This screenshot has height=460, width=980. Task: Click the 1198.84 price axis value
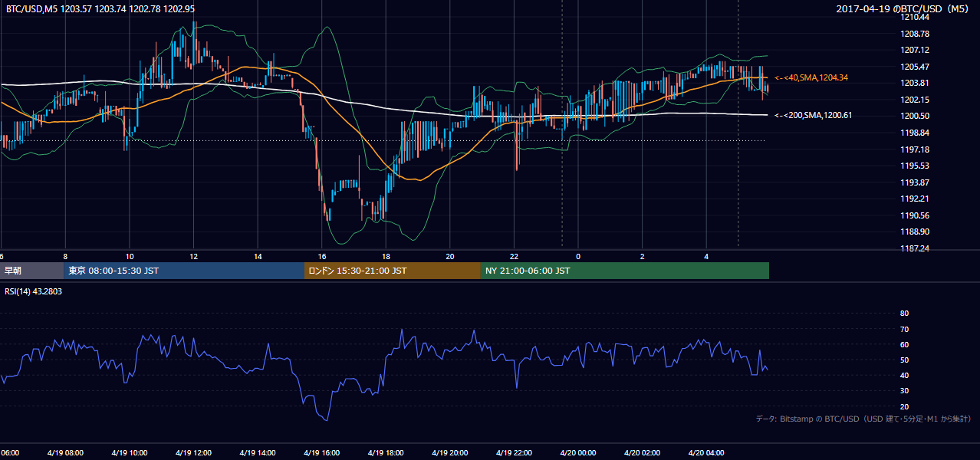click(916, 133)
